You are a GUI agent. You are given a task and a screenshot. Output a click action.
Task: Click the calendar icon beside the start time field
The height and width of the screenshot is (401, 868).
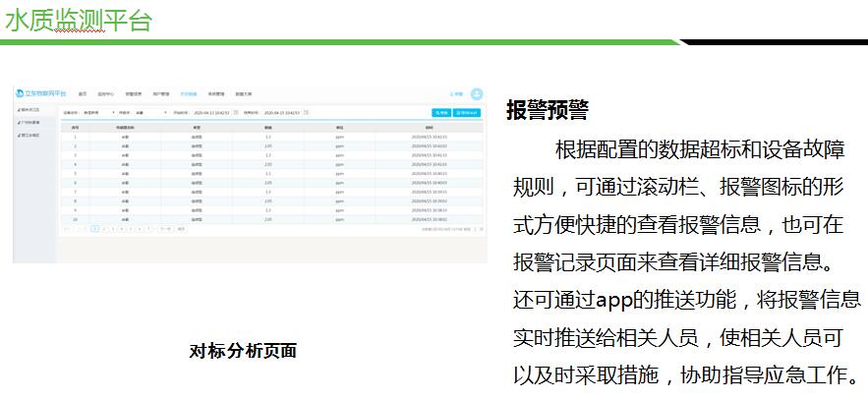click(236, 112)
